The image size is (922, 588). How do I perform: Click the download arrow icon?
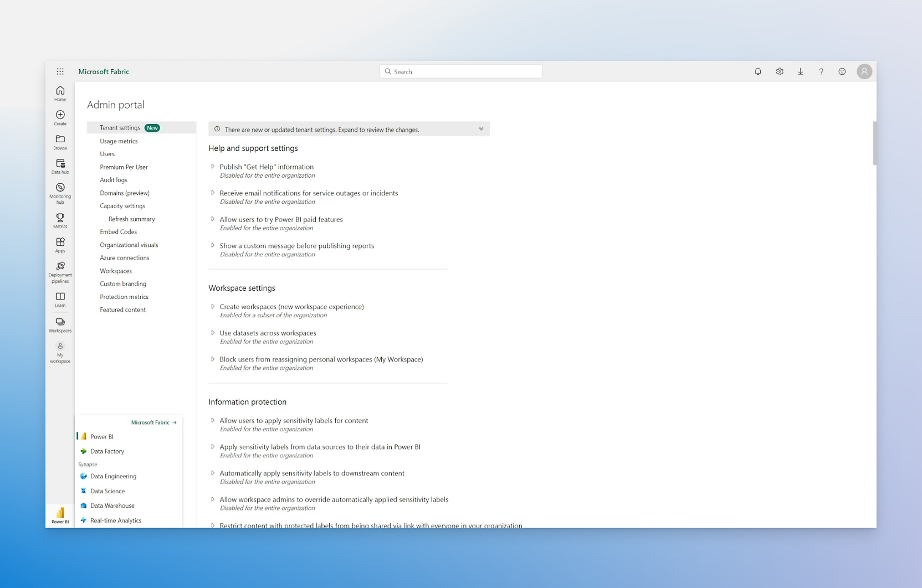pyautogui.click(x=800, y=71)
